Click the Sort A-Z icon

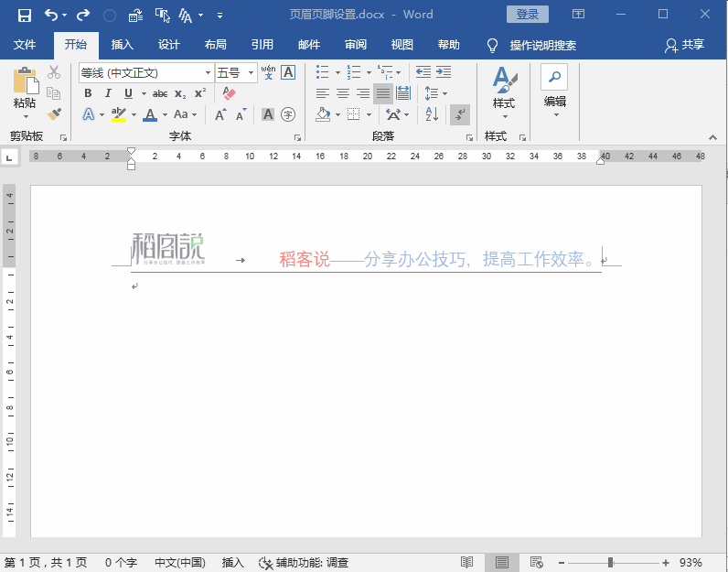click(x=433, y=114)
